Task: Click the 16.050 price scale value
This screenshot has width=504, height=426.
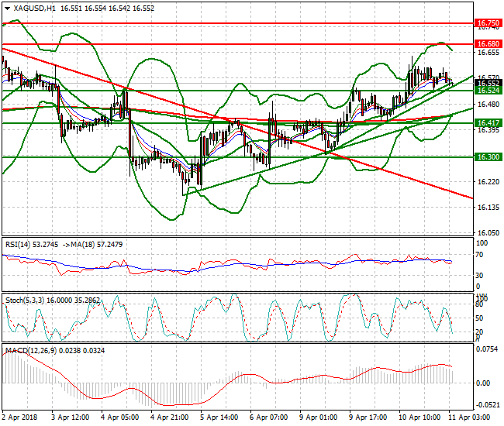Action: pos(488,232)
